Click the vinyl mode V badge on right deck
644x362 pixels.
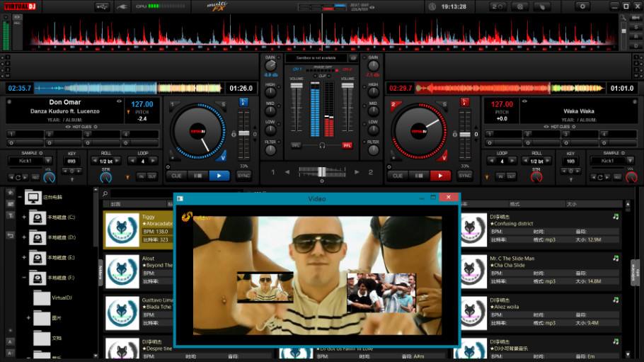444,157
